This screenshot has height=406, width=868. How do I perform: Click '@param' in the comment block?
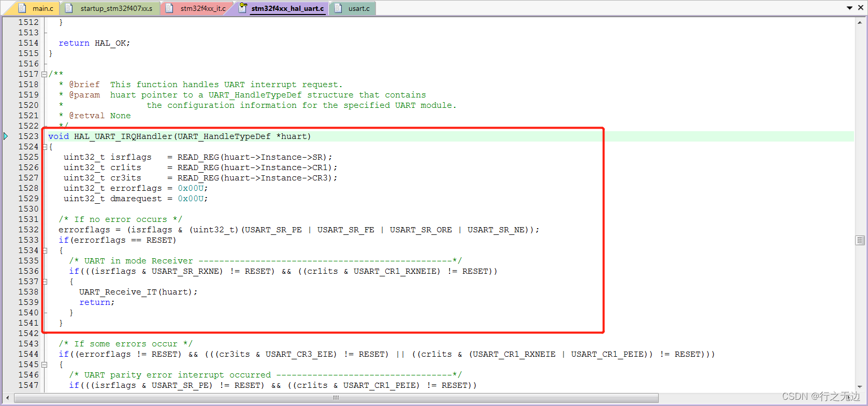click(x=84, y=95)
